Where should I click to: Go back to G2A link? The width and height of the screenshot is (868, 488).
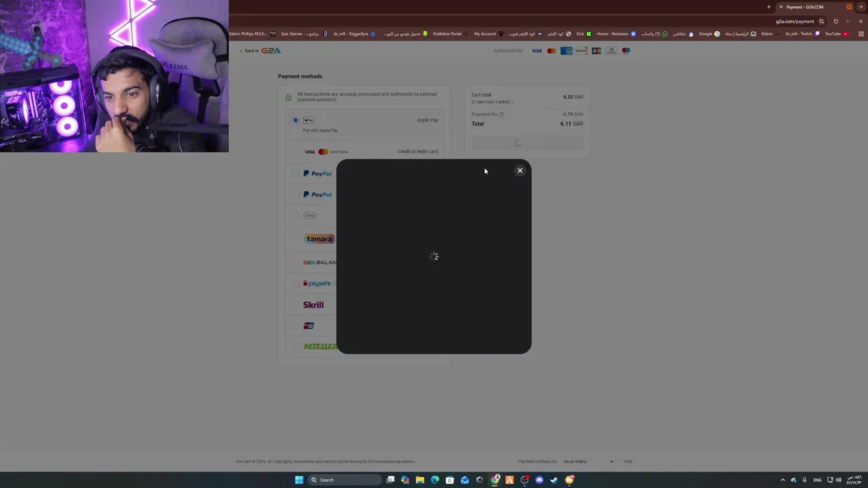click(x=260, y=51)
